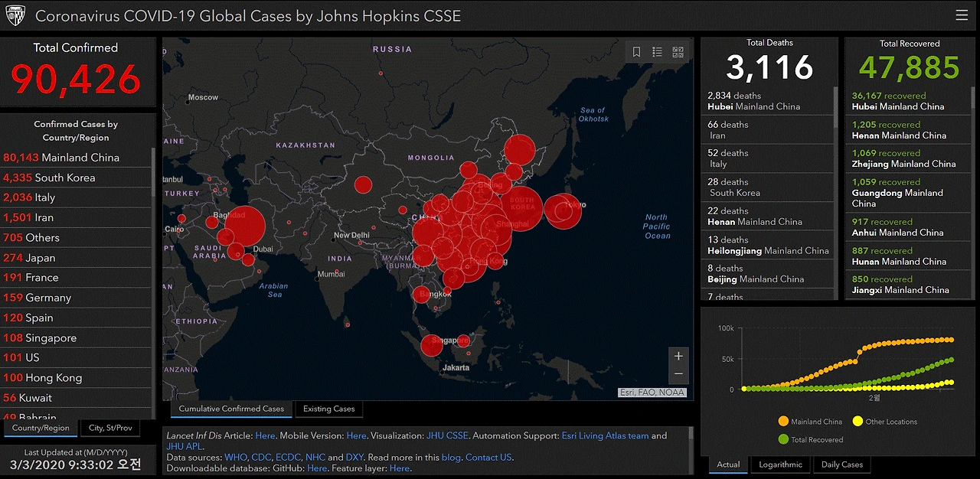Open the blog link

pyautogui.click(x=451, y=458)
